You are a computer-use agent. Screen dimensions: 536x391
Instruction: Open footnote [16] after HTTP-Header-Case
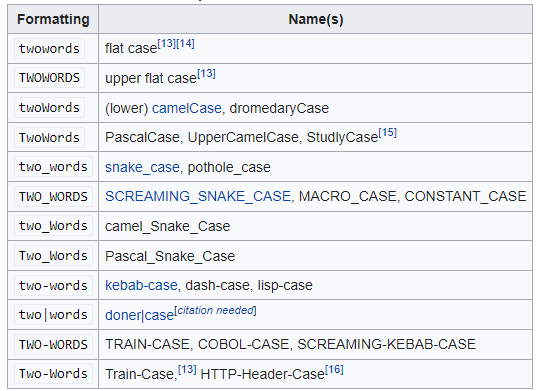[334, 369]
